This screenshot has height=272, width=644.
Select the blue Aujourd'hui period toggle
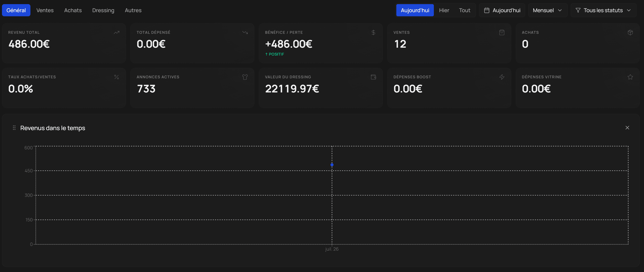click(x=415, y=10)
